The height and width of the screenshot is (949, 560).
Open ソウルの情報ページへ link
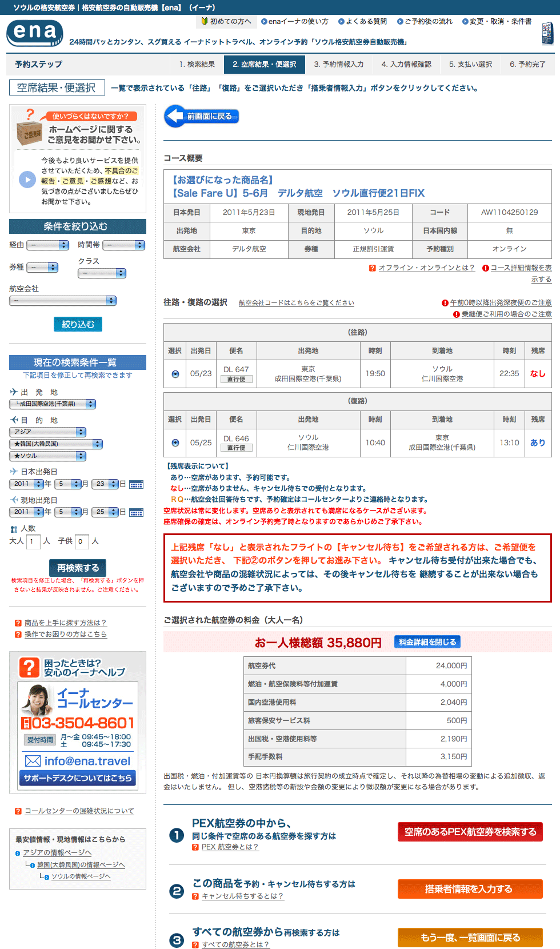[x=81, y=877]
